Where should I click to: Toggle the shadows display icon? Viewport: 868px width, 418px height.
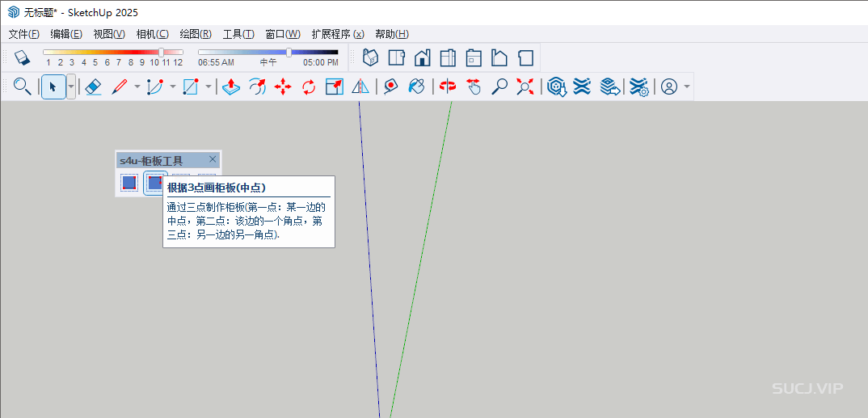click(x=22, y=57)
